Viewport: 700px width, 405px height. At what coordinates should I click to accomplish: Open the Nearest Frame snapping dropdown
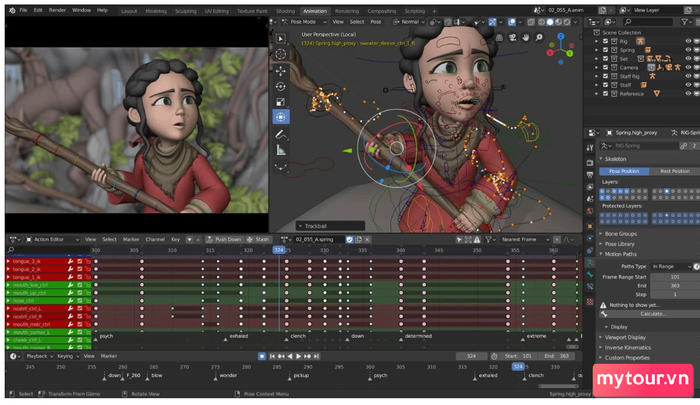click(x=523, y=239)
